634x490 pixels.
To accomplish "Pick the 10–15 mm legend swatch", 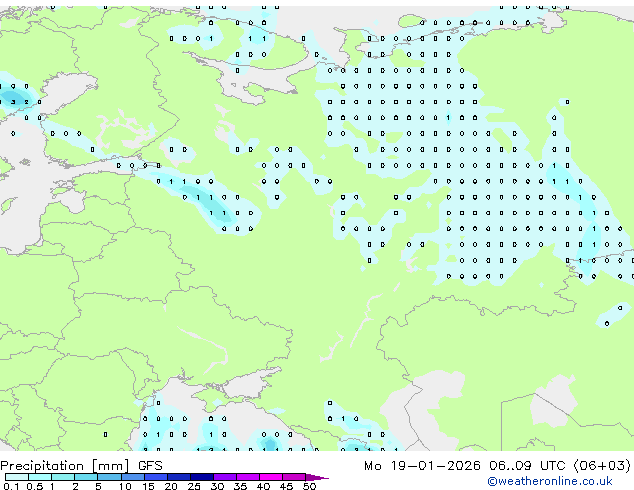I will coord(133,477).
